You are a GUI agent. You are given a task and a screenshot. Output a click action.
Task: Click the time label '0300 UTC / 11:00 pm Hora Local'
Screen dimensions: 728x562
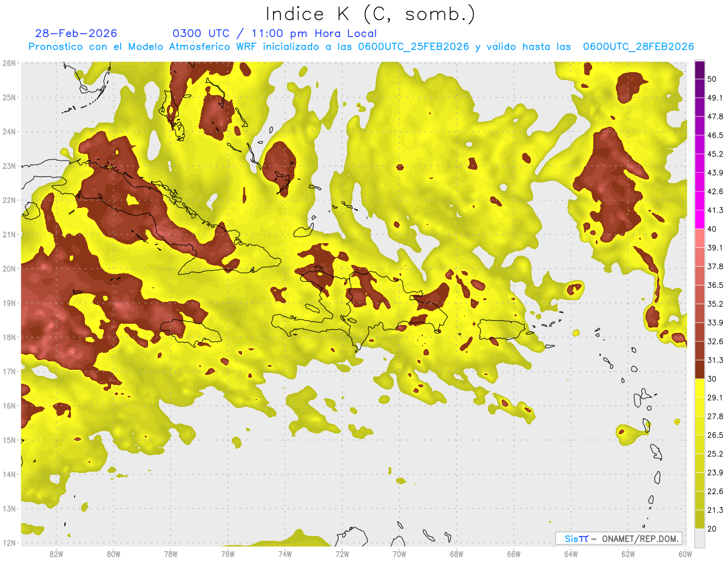pos(275,33)
